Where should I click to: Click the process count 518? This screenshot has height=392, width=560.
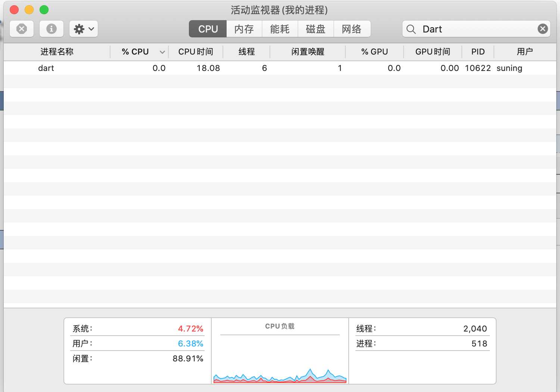click(479, 343)
